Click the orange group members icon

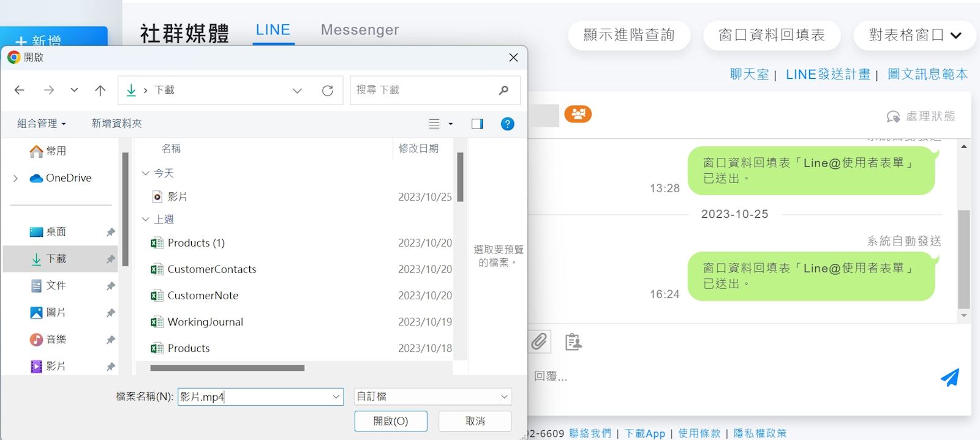(x=578, y=114)
